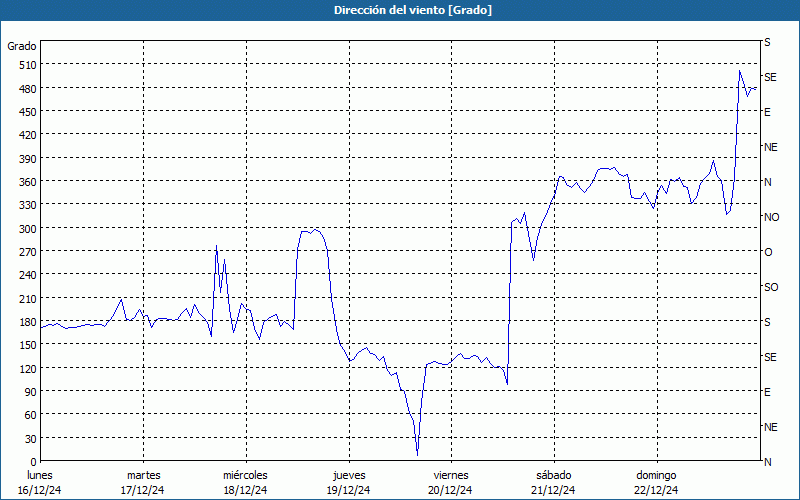800x500 pixels.
Task: Select the 240 left axis value
Action: [28, 275]
